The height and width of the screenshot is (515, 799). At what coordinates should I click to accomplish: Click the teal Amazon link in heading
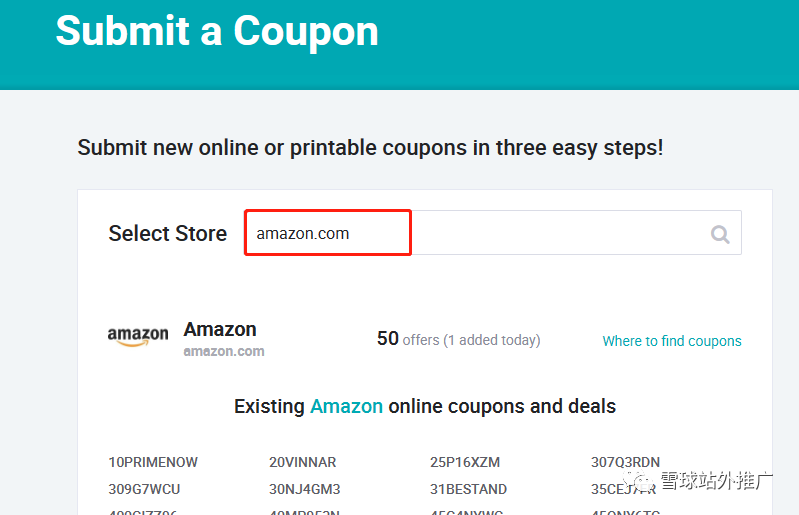pyautogui.click(x=346, y=407)
